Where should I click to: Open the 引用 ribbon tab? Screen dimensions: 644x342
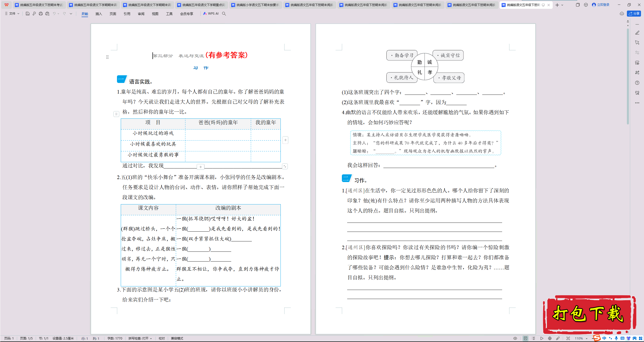(x=127, y=14)
